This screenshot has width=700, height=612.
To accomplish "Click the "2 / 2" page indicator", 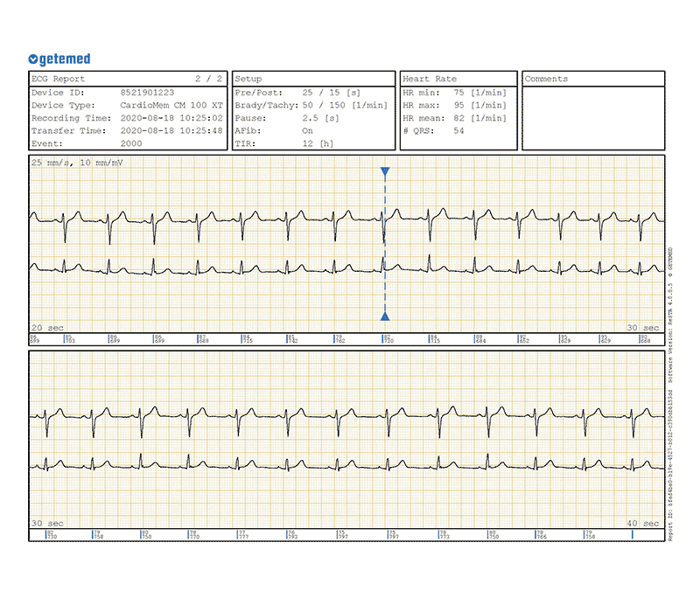I will (208, 79).
